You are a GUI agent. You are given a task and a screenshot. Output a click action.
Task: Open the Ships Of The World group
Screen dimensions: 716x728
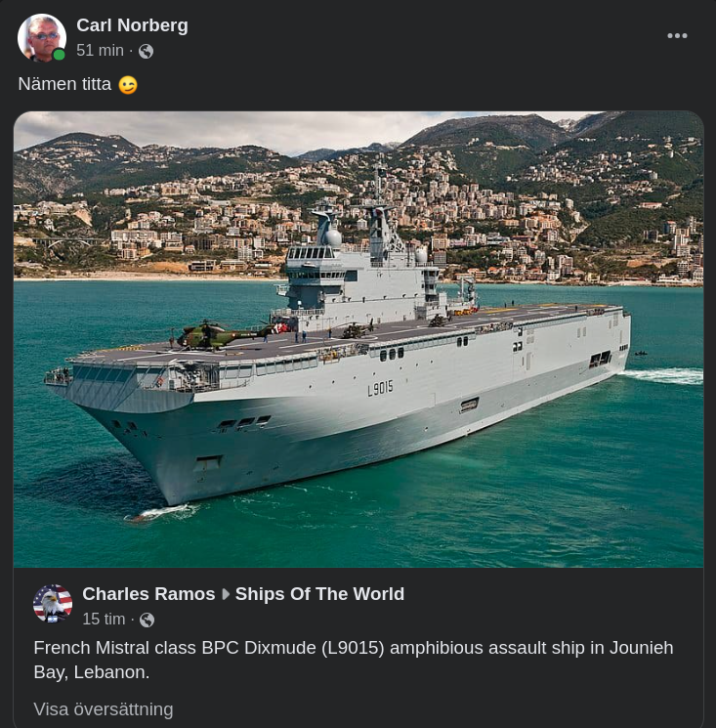319,594
